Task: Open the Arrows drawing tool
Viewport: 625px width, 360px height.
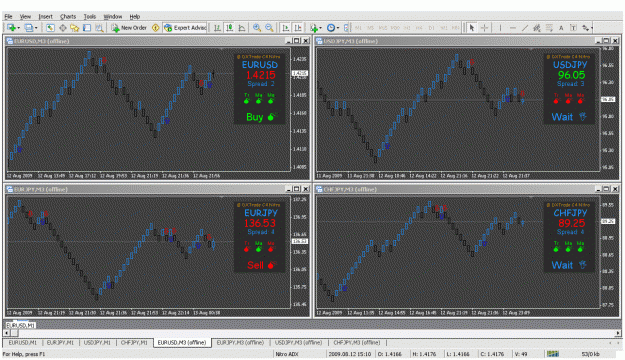Action: [585, 28]
